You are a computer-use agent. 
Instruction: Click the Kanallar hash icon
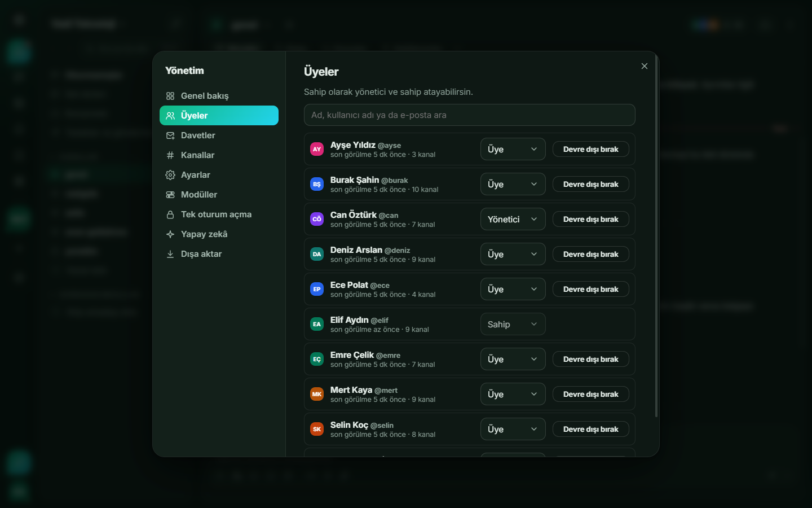170,155
